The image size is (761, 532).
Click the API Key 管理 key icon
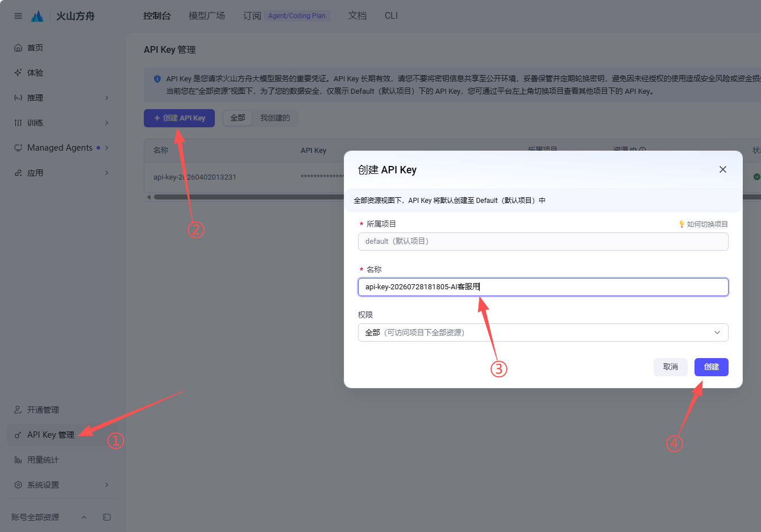(x=18, y=435)
